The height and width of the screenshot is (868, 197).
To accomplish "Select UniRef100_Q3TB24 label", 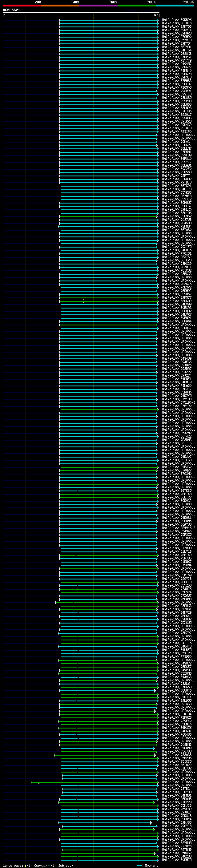I will tap(177, 789).
